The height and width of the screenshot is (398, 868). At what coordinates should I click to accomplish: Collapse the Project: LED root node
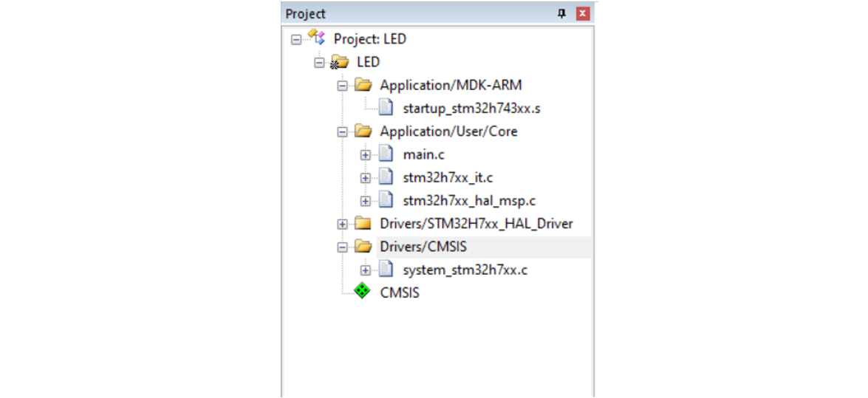296,40
